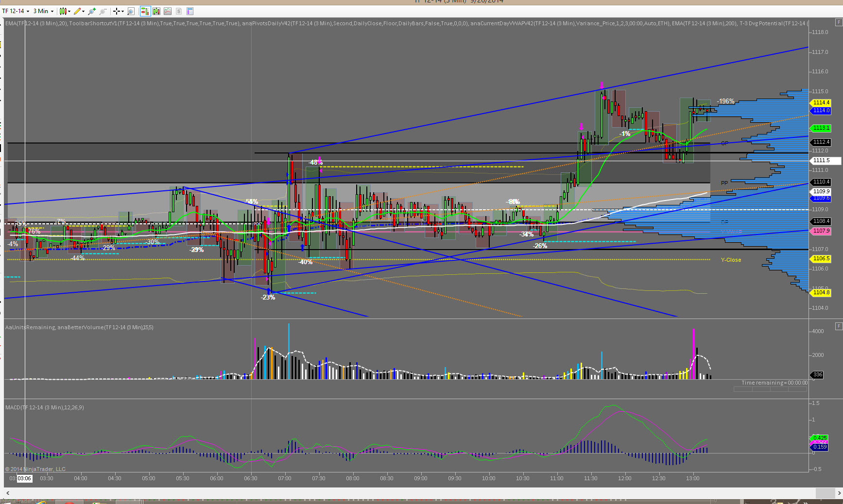This screenshot has height=504, width=843.
Task: Expand the crosshair cursor type dropdown
Action: click(122, 11)
